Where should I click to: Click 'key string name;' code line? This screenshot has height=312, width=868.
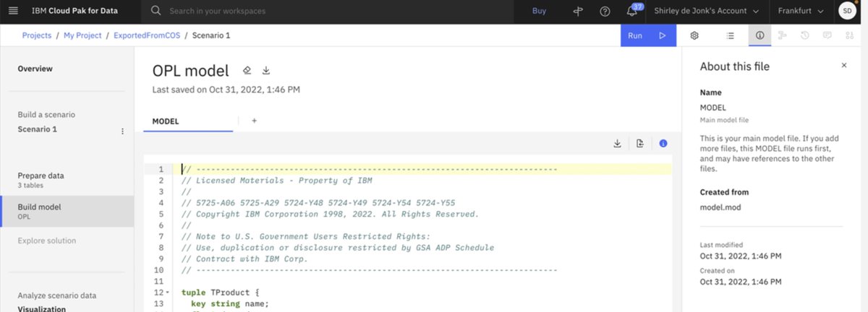[x=229, y=304]
